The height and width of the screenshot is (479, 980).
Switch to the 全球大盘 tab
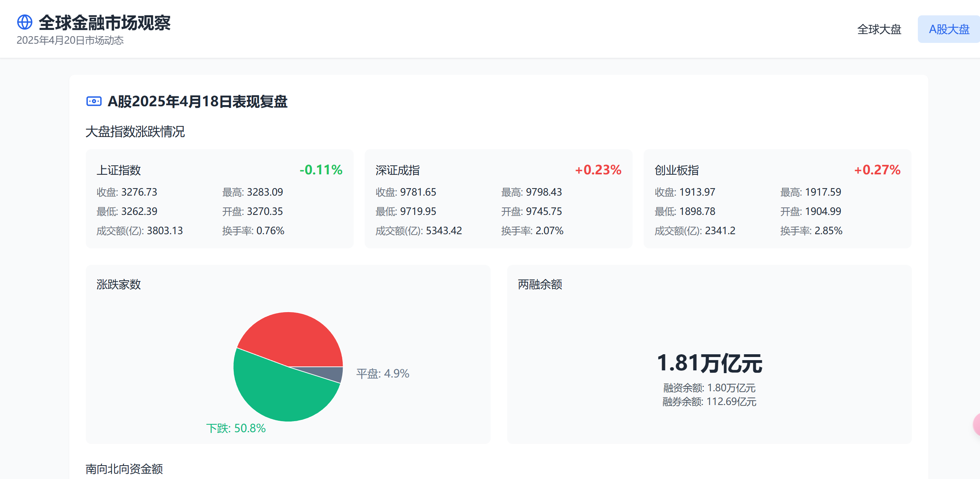879,29
